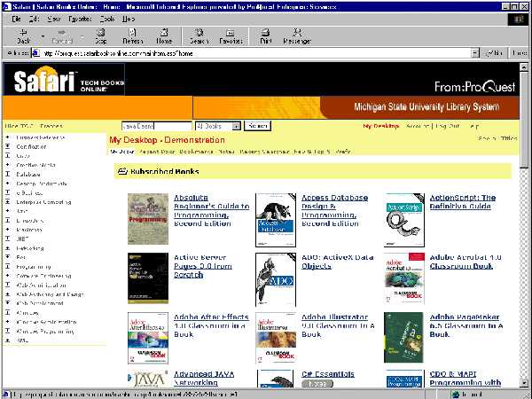Expand the Enterprise Computing category icon
This screenshot has height=399, width=532.
(x=7, y=202)
